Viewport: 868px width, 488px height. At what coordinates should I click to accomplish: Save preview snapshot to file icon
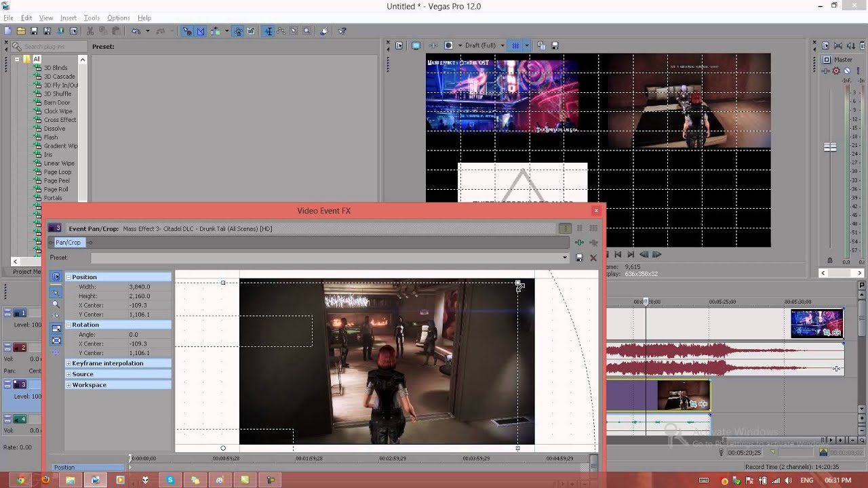pos(555,45)
